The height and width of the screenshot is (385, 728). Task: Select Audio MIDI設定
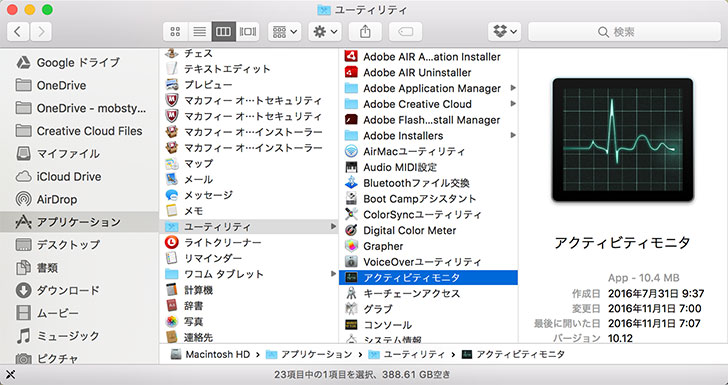(x=429, y=167)
